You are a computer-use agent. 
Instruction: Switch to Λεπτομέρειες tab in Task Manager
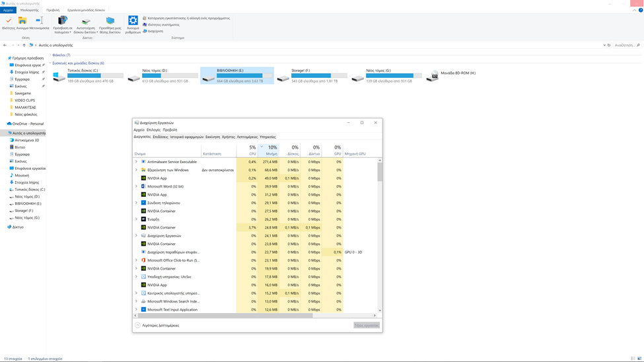(247, 137)
